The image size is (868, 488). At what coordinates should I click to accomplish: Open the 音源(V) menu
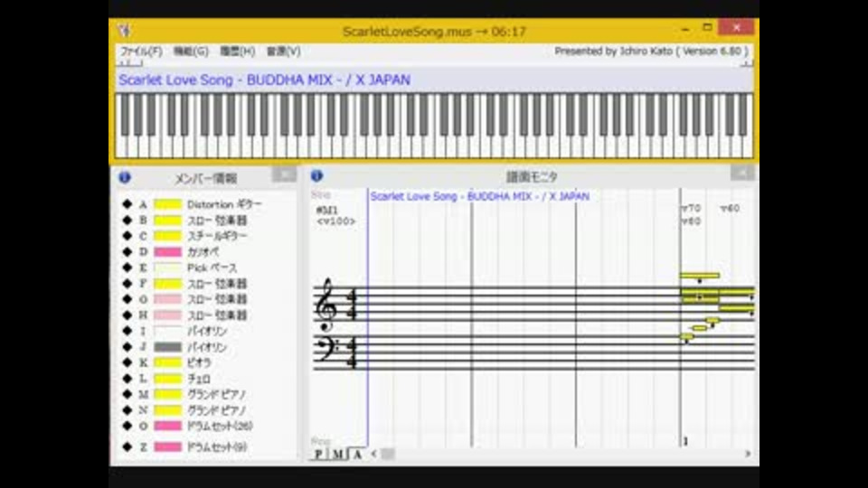284,52
